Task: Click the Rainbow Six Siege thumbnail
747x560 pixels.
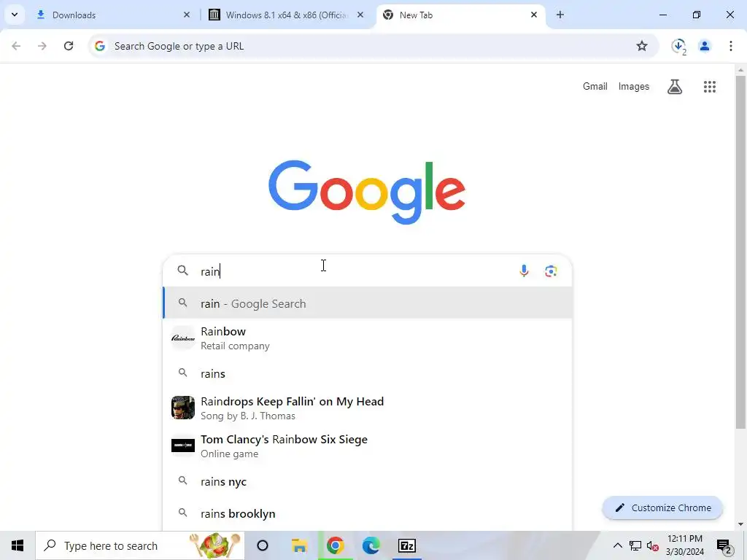Action: click(183, 446)
